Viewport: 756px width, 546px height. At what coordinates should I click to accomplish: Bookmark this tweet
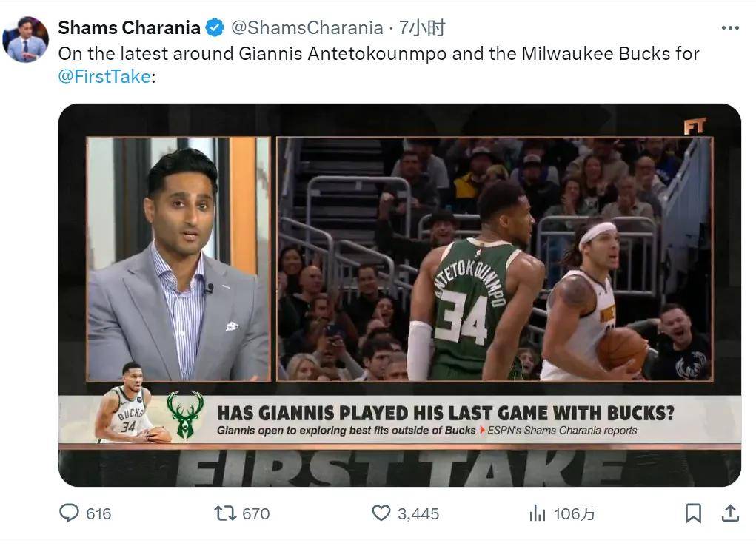[x=693, y=513]
